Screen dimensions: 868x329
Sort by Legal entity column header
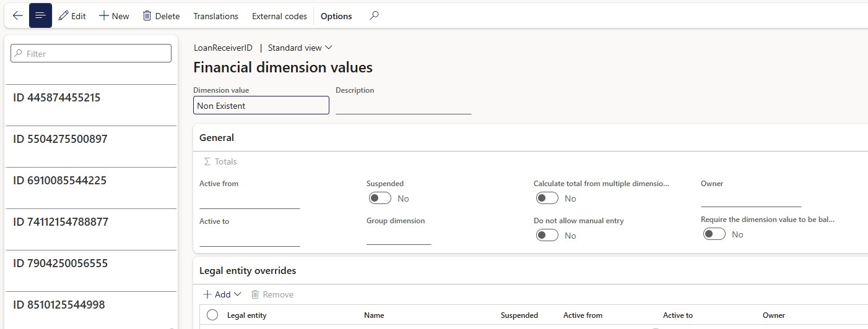click(x=247, y=315)
